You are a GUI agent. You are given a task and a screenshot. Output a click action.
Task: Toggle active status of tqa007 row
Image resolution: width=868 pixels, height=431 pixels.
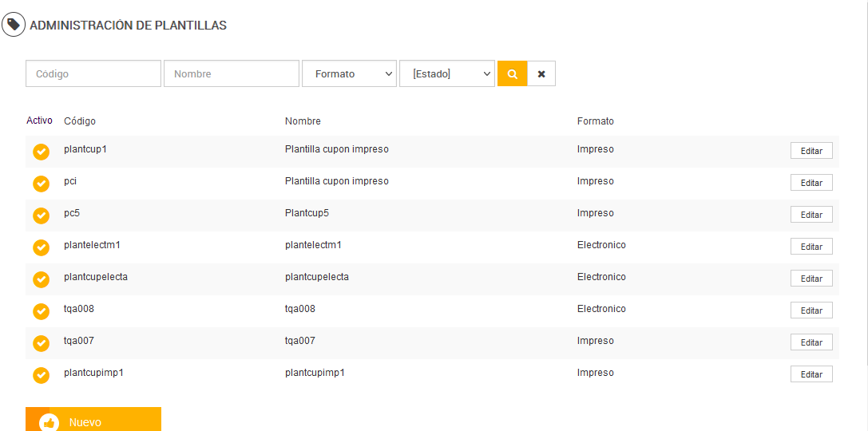(x=42, y=343)
